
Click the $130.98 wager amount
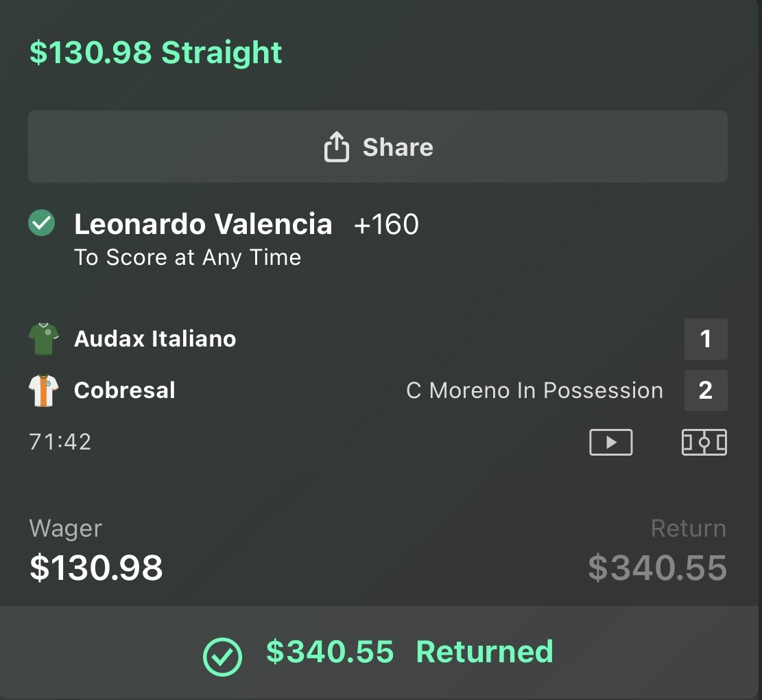[x=96, y=568]
